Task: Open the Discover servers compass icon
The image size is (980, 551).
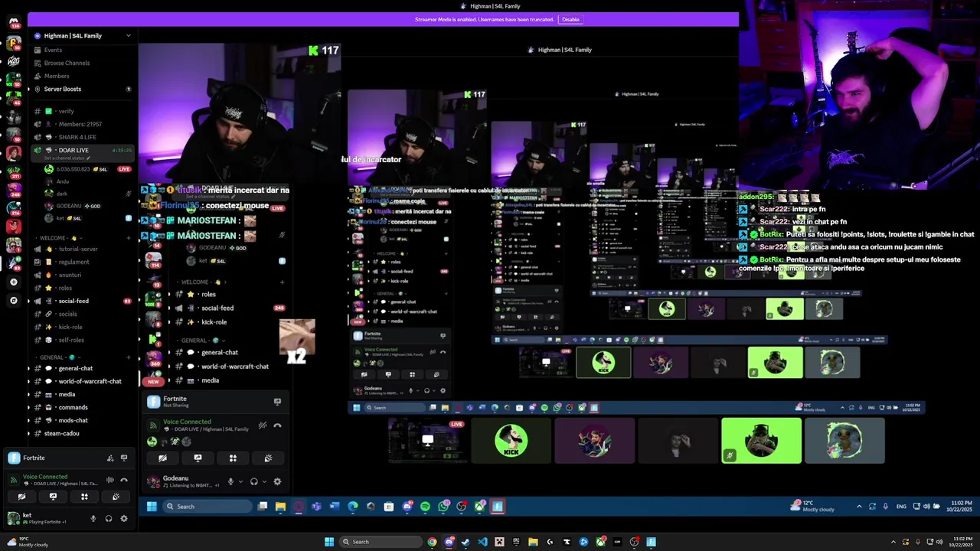Action: point(13,301)
